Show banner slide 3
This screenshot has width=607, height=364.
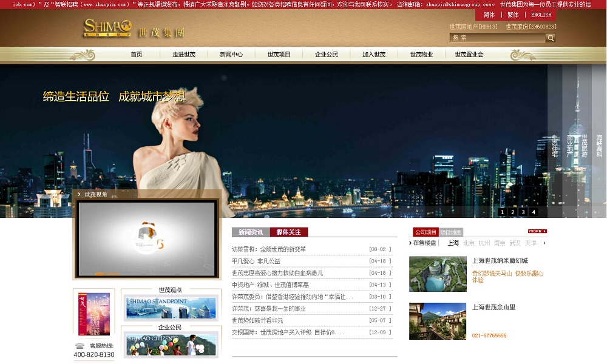point(523,212)
